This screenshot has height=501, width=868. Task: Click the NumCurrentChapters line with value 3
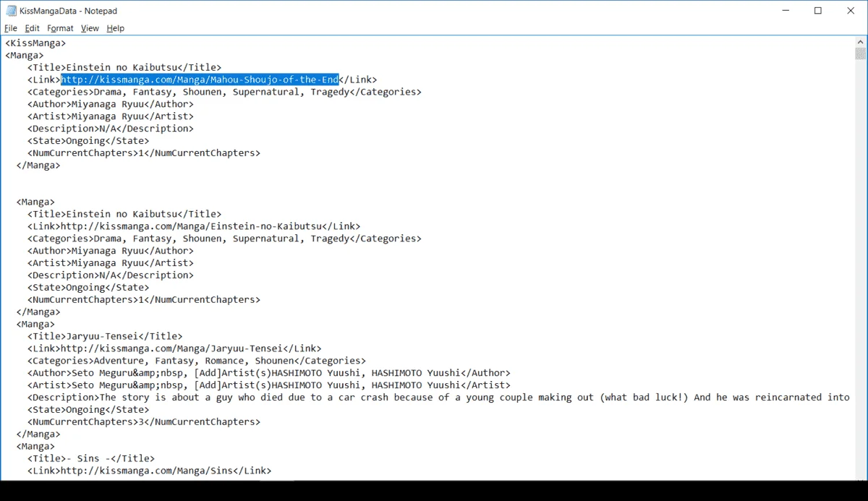pos(144,421)
